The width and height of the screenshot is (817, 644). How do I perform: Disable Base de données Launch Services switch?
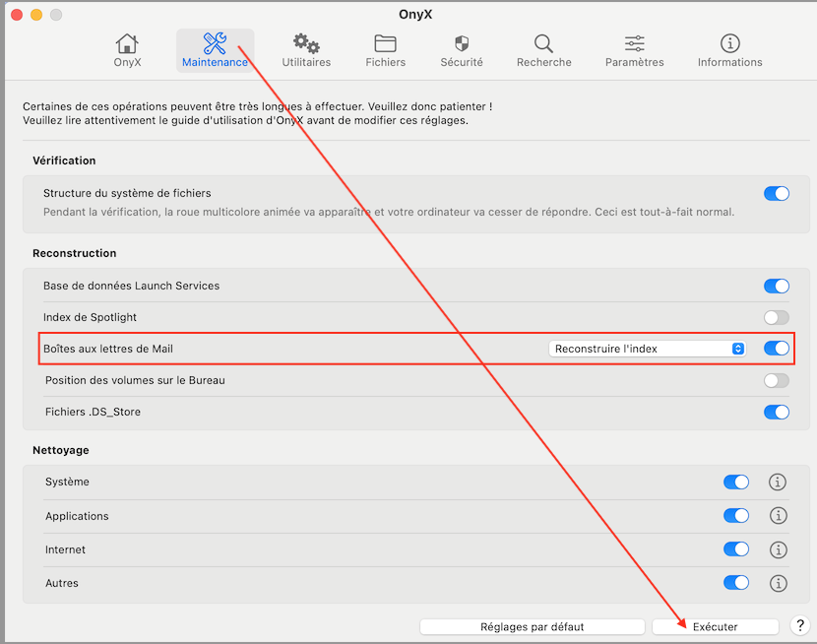[x=777, y=286]
